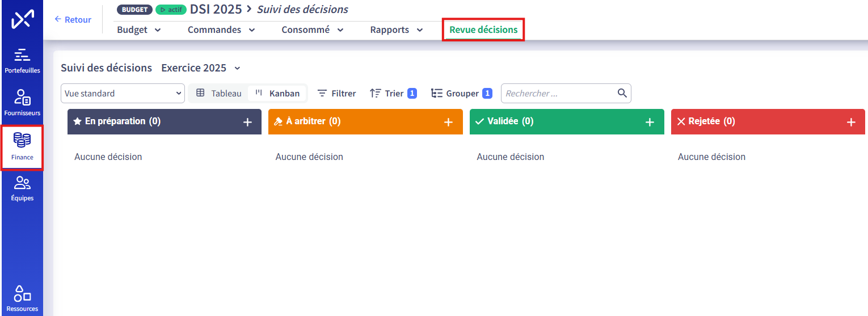
Task: Add a decision in À arbitrer column
Action: point(448,122)
